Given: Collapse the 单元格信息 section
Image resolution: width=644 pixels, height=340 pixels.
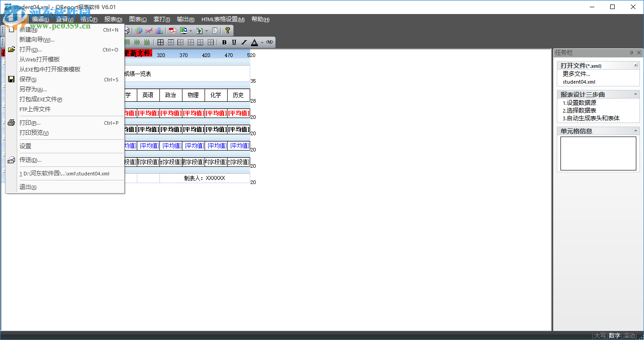Looking at the screenshot, I should [x=636, y=131].
